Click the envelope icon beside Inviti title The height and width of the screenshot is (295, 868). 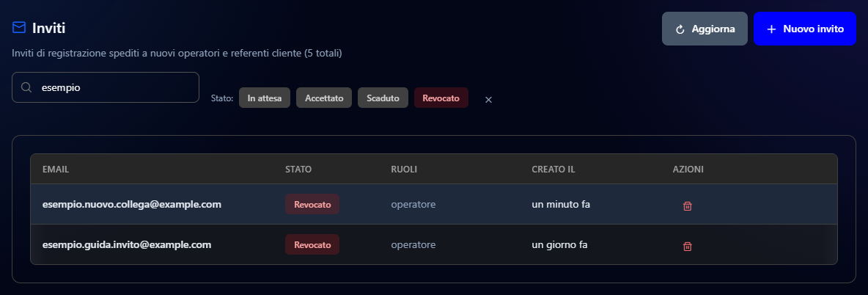pos(19,27)
